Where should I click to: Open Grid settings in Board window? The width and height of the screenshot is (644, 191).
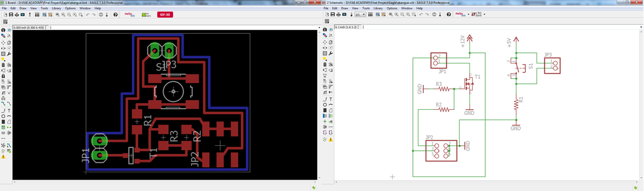[5, 22]
